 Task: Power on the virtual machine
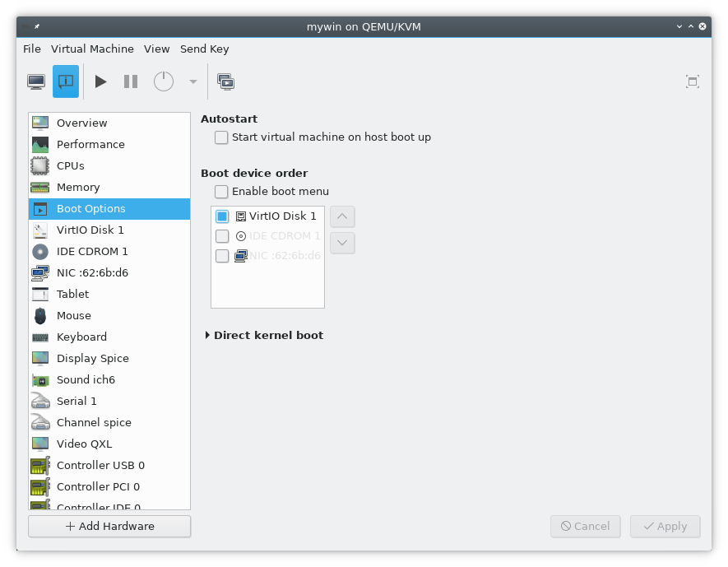pyautogui.click(x=100, y=81)
